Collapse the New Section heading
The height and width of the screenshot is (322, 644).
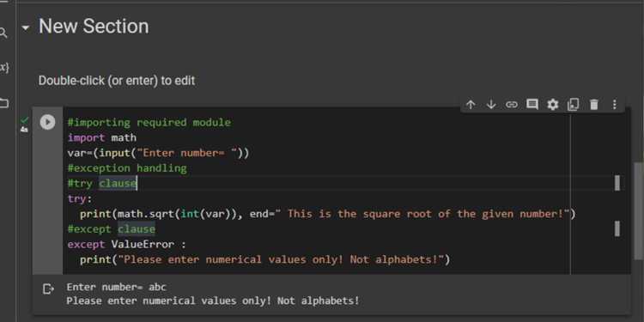click(x=26, y=28)
